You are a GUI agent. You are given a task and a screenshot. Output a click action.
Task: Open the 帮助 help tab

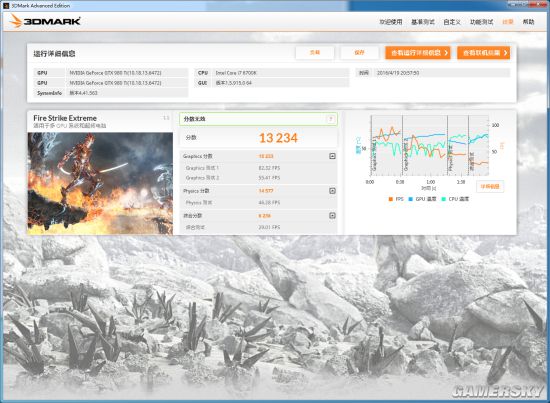click(x=528, y=22)
